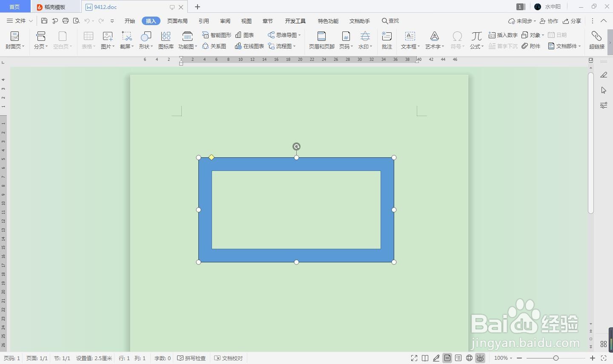Insert a Hyperlink (超链接)
The height and width of the screenshot is (364, 613).
(x=597, y=40)
